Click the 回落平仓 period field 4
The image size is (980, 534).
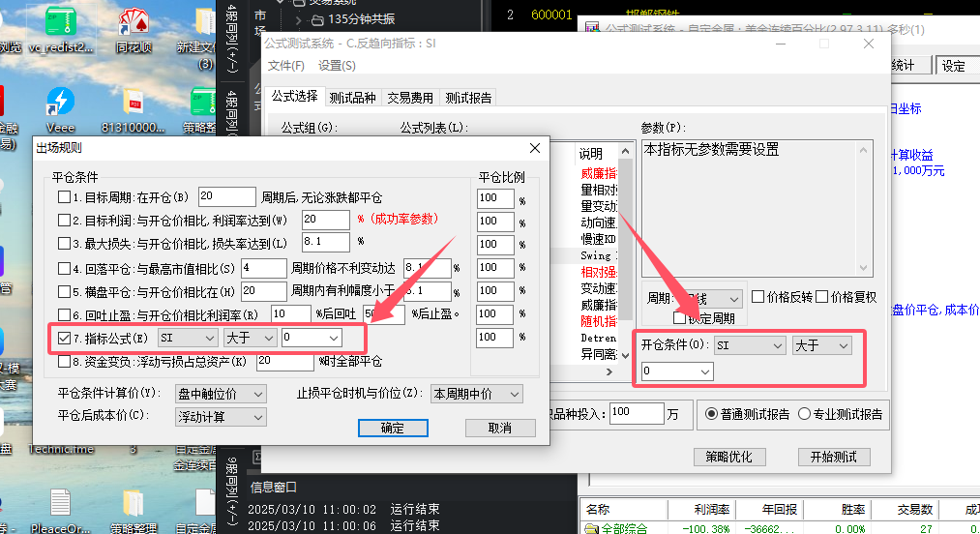264,268
